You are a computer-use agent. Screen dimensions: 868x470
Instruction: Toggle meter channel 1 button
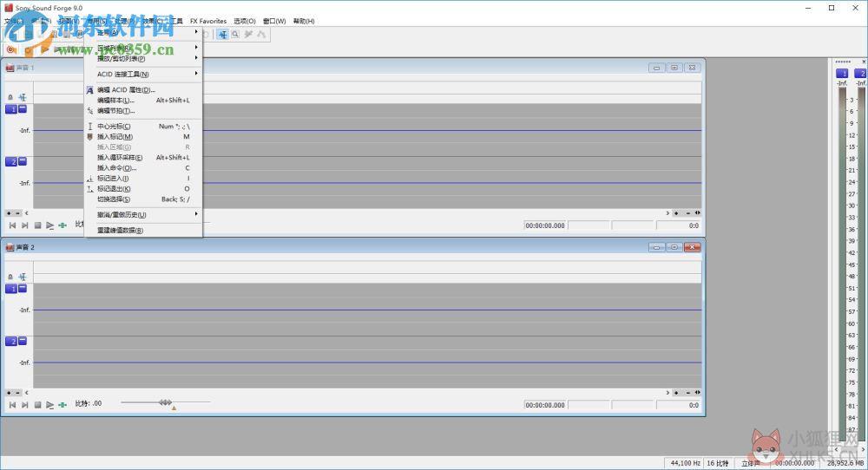(x=842, y=73)
